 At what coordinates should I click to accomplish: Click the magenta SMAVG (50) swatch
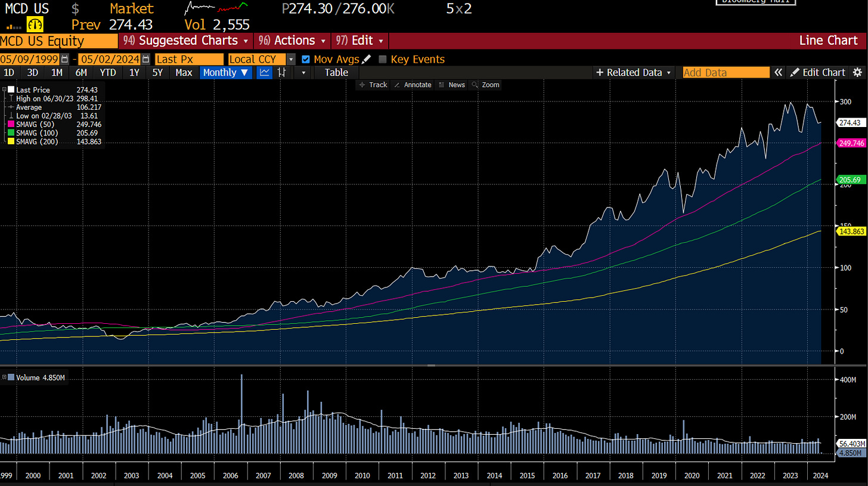[11, 124]
